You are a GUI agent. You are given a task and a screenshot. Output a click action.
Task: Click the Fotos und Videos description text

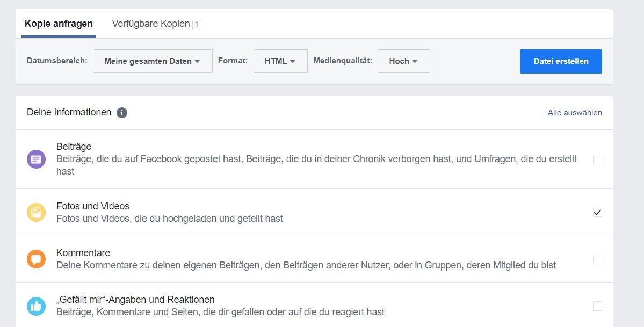point(170,219)
